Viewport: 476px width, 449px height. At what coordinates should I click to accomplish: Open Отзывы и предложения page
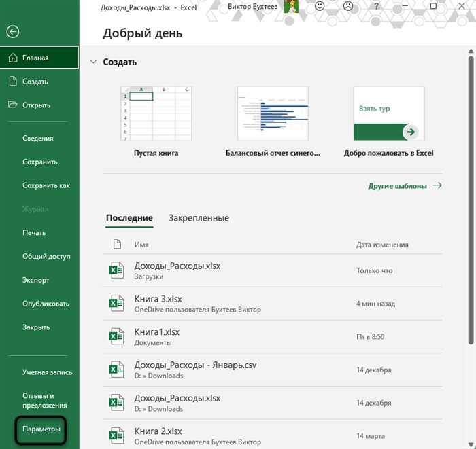click(45, 401)
